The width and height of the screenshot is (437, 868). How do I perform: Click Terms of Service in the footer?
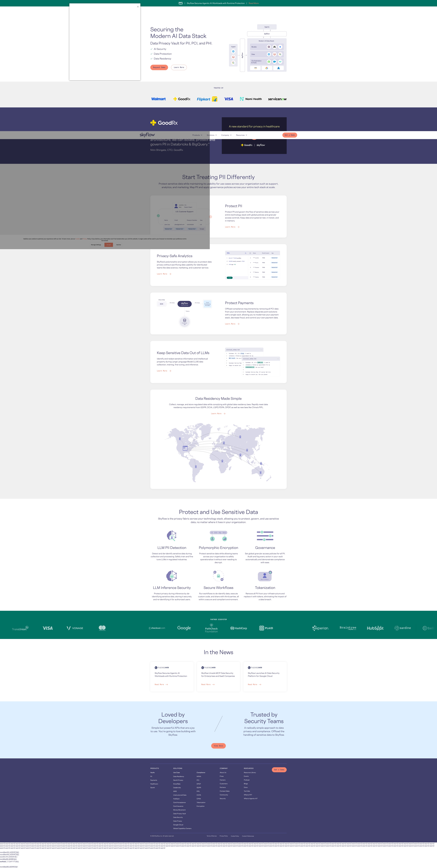[x=212, y=836]
